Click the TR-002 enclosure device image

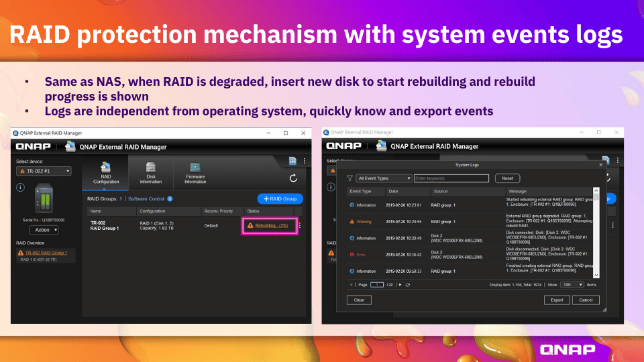pyautogui.click(x=44, y=198)
